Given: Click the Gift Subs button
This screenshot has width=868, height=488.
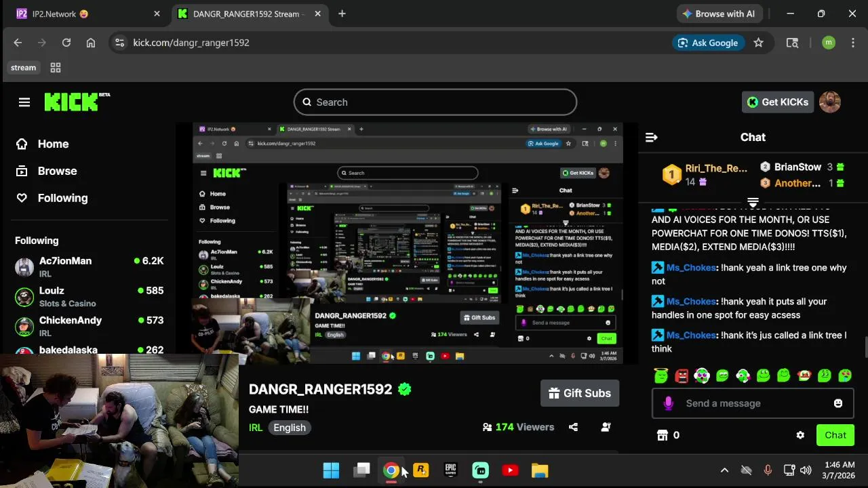Looking at the screenshot, I should pyautogui.click(x=580, y=393).
